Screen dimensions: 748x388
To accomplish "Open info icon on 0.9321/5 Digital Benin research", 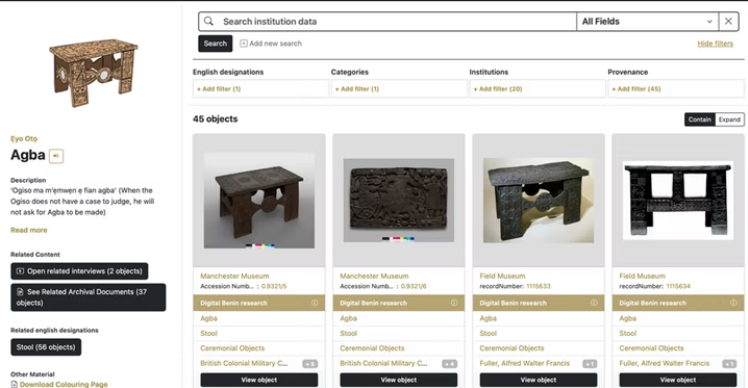I will click(x=314, y=303).
